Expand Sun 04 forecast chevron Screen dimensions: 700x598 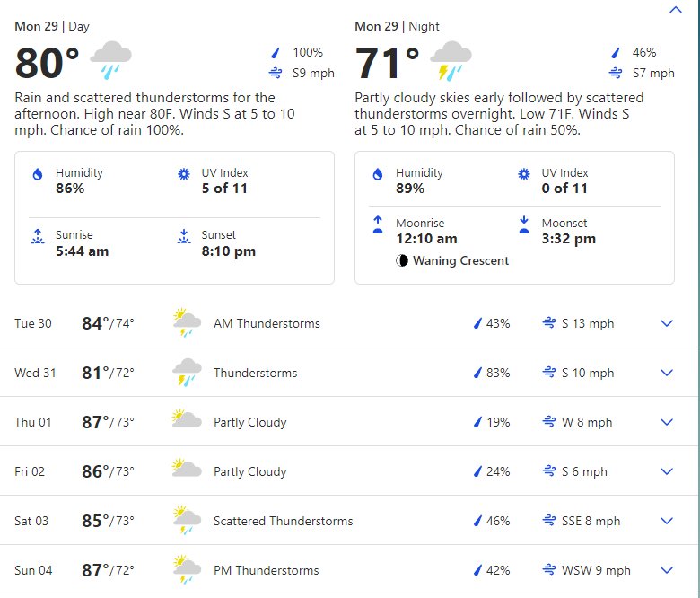click(x=667, y=570)
